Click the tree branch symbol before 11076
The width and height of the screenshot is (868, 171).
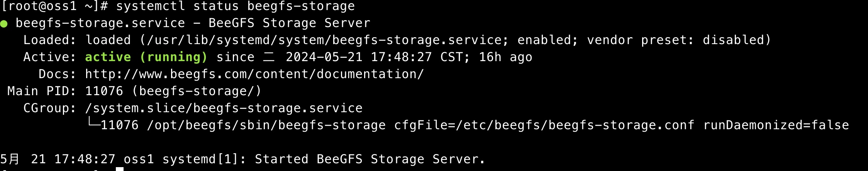pyautogui.click(x=93, y=123)
